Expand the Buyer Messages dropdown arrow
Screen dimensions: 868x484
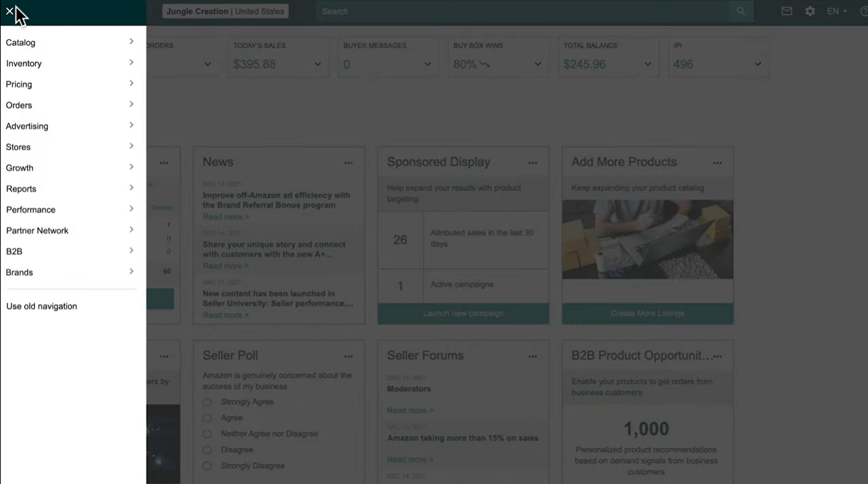click(428, 64)
